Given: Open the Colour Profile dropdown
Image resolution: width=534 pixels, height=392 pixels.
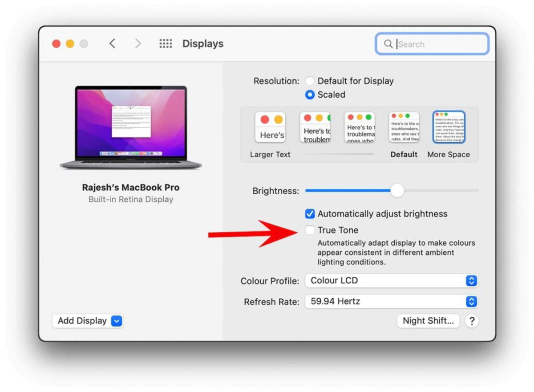Looking at the screenshot, I should point(472,280).
